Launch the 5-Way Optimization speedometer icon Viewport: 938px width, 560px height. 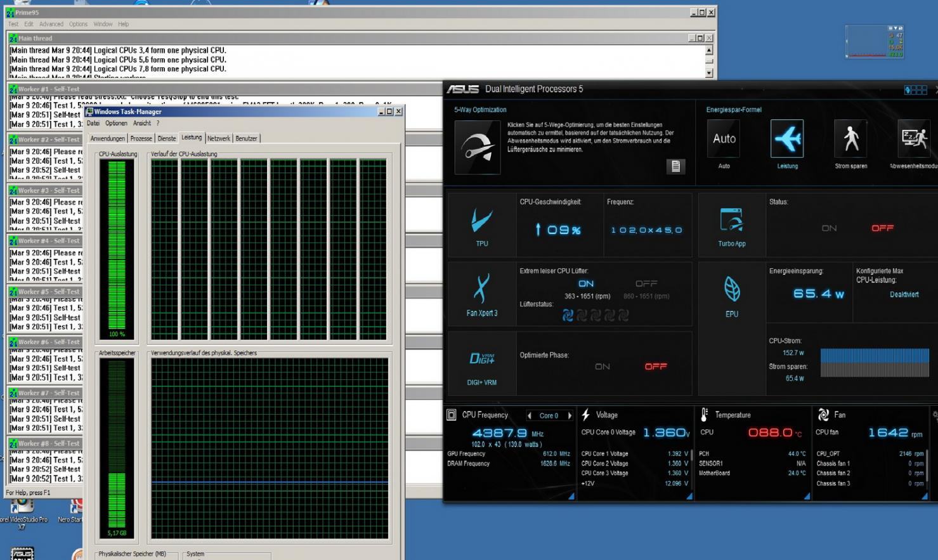click(478, 147)
